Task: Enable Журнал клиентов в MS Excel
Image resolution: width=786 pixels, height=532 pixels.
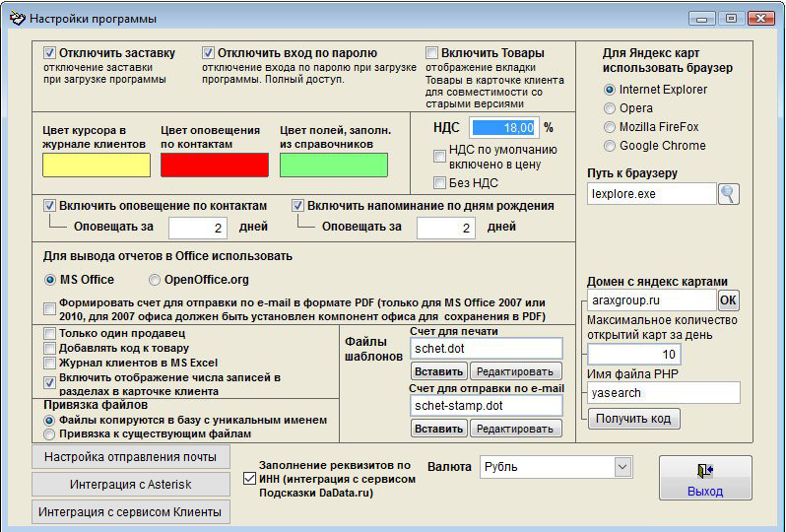Action: (x=49, y=363)
